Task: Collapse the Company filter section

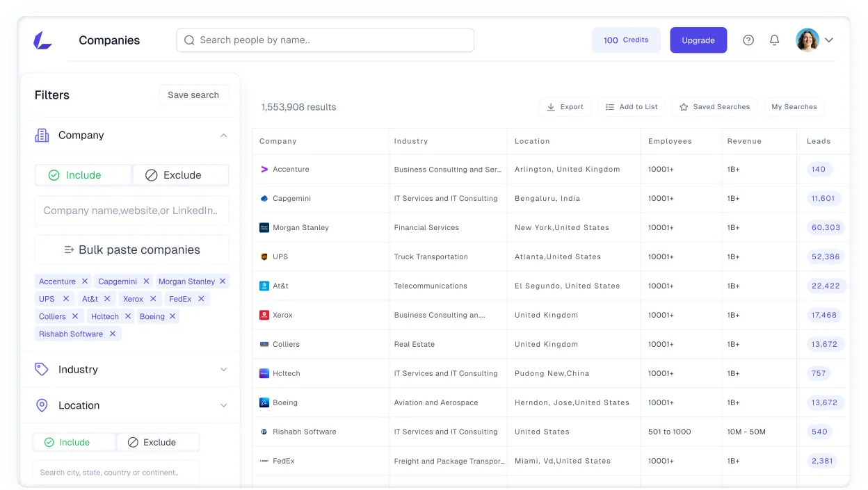Action: coord(223,136)
